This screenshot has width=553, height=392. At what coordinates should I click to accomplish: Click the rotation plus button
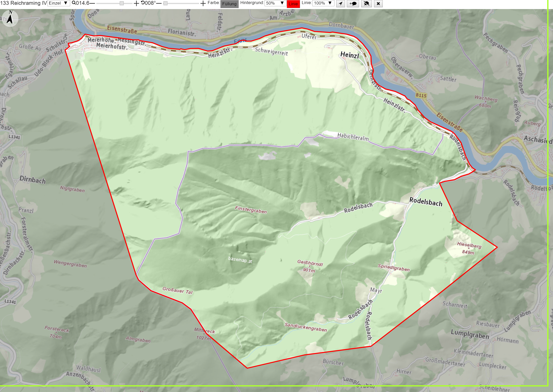(x=203, y=3)
